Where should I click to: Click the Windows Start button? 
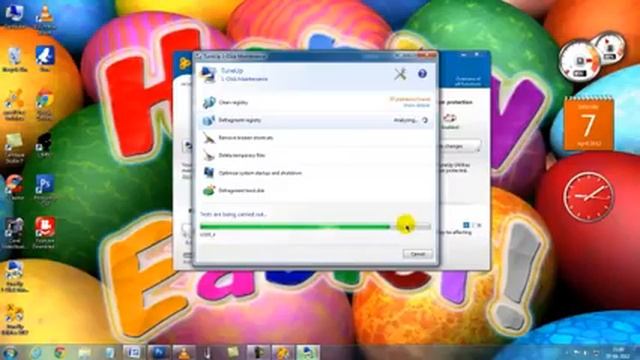coord(10,352)
